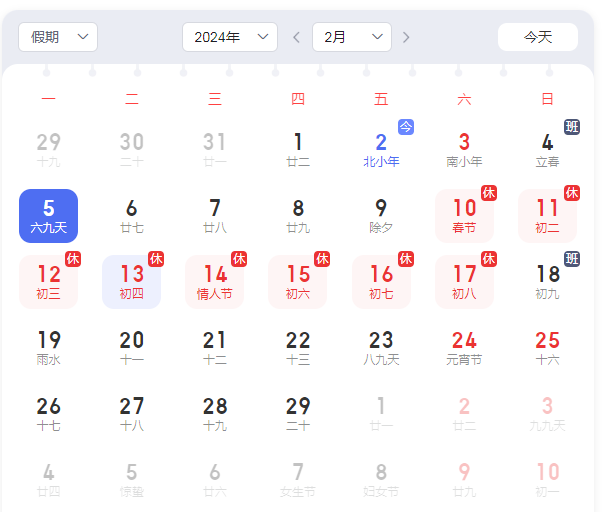Select February 2 marked 北小年
The image size is (604, 512).
click(381, 150)
